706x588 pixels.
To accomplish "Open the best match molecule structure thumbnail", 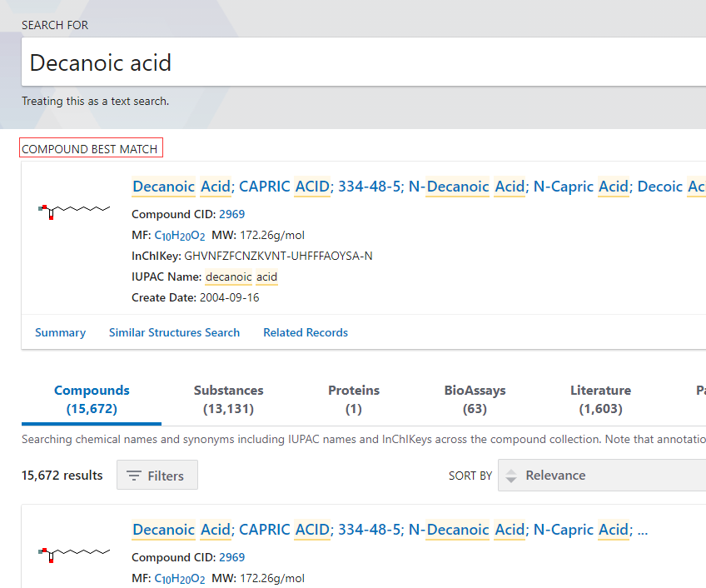I will (74, 211).
